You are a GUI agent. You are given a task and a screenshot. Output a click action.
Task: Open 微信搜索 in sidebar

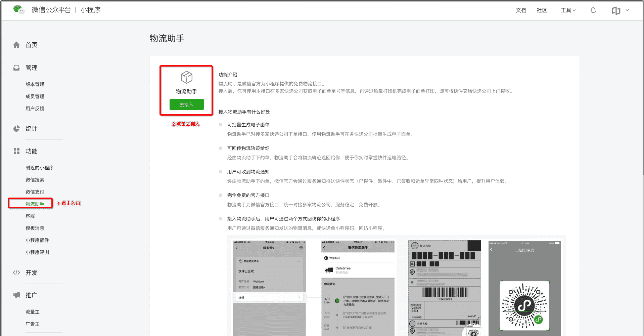pyautogui.click(x=35, y=180)
